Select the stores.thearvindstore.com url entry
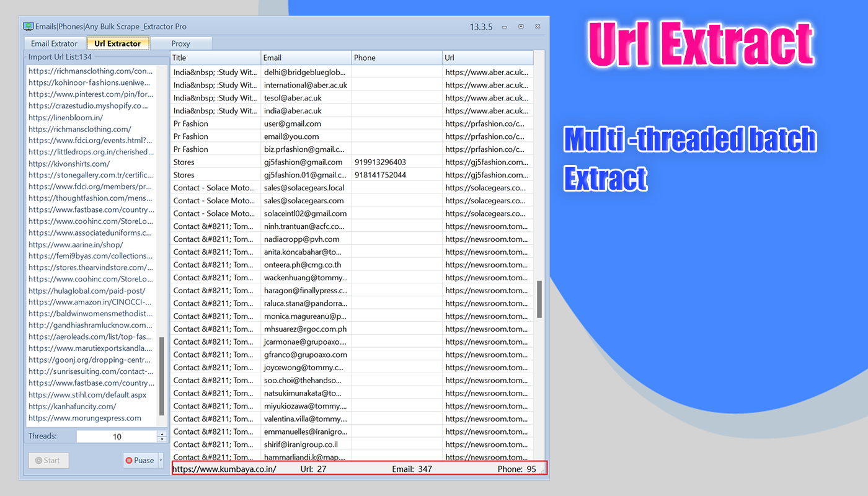 (91, 267)
